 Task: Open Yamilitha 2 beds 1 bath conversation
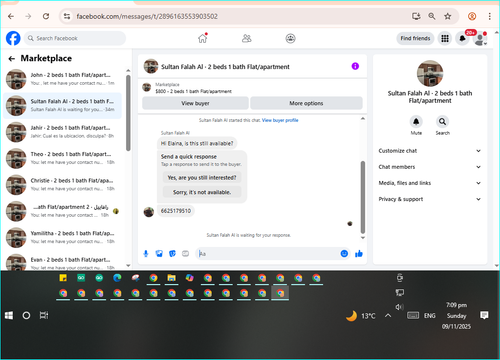tap(62, 237)
